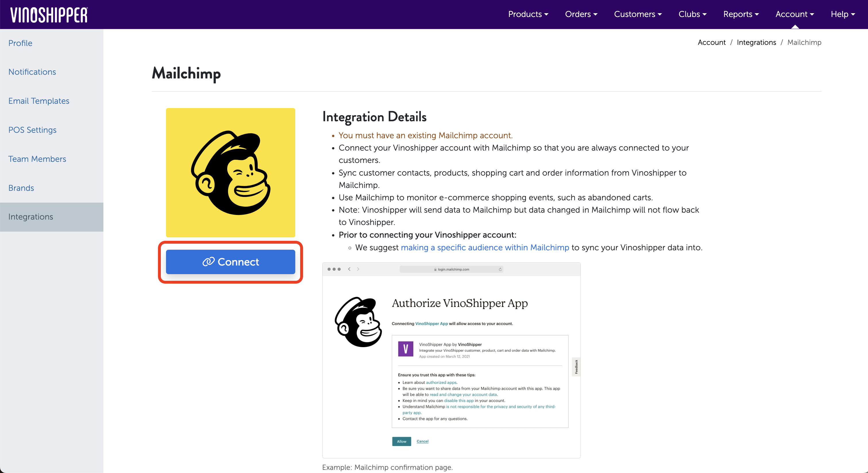
Task: Go to Profile in sidebar
Action: pyautogui.click(x=20, y=43)
